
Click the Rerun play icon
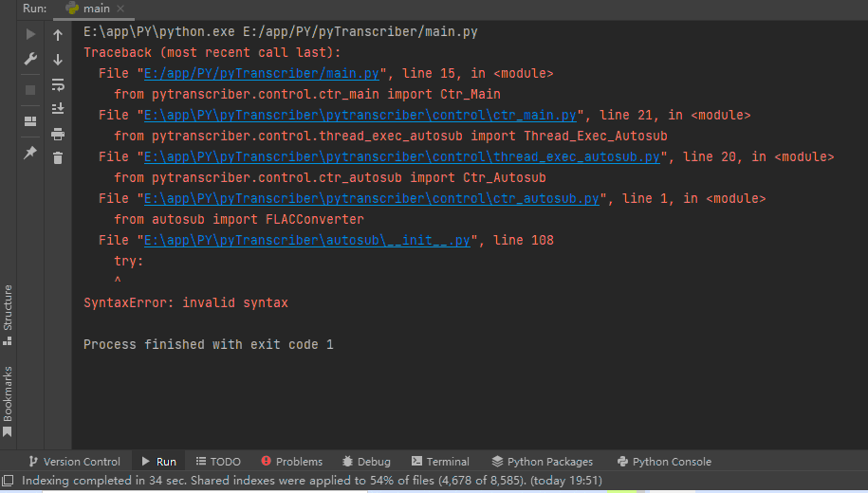point(30,35)
